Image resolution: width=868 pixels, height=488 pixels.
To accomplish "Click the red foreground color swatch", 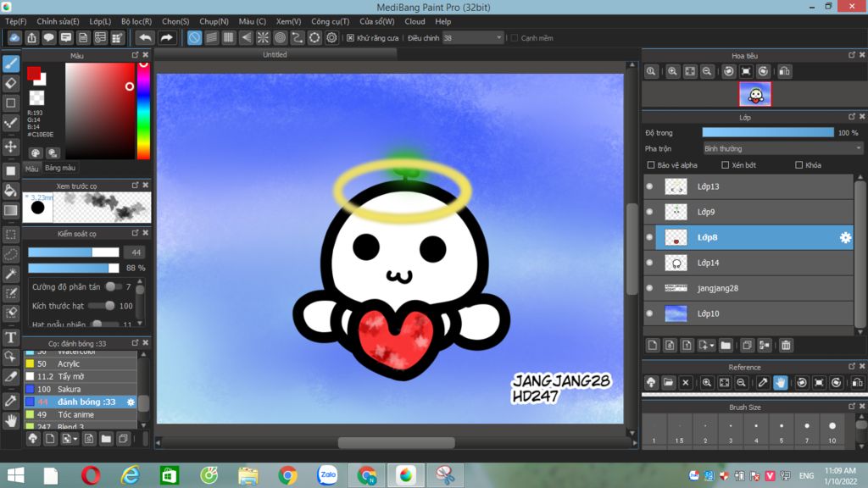I will (x=34, y=74).
